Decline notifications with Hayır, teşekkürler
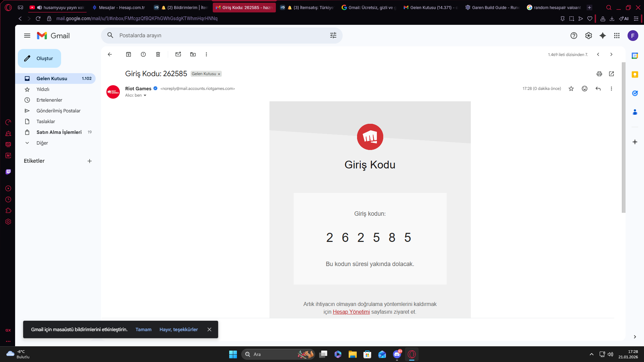This screenshot has height=362, width=644. coord(179,329)
